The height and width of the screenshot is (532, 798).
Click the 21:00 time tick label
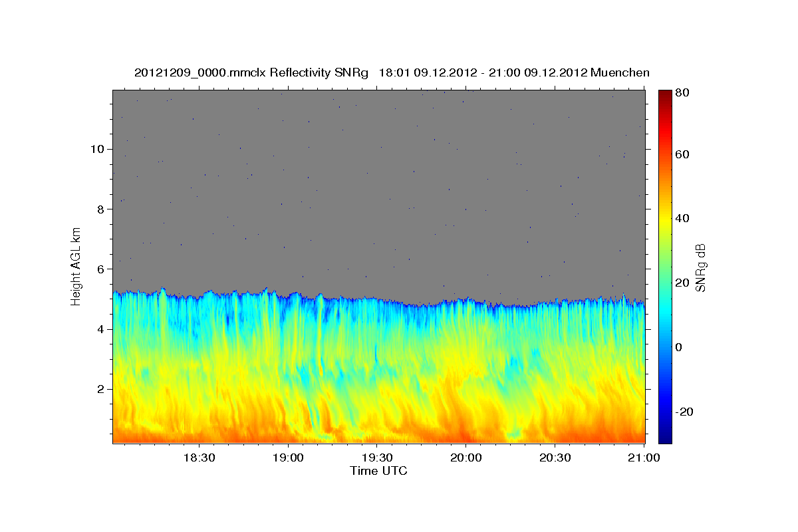pyautogui.click(x=644, y=458)
